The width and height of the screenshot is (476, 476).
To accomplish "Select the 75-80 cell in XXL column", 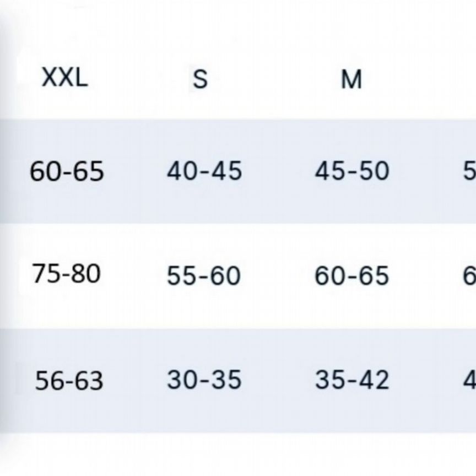I will point(67,273).
